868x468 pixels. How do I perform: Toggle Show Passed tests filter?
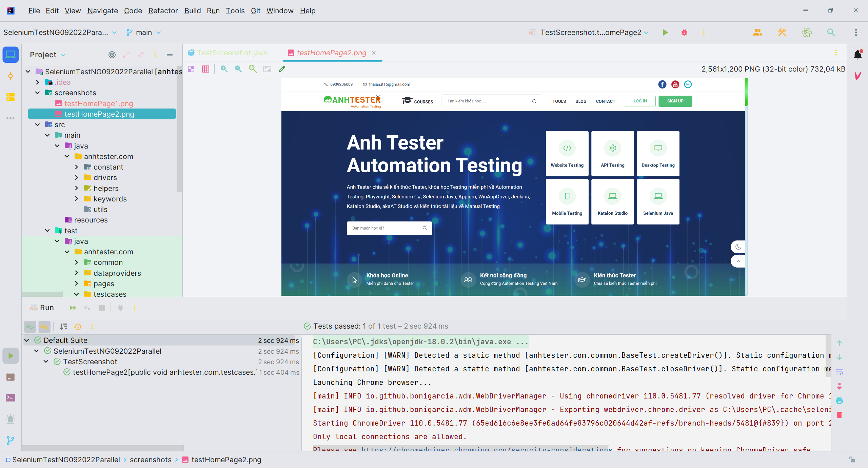(30, 327)
